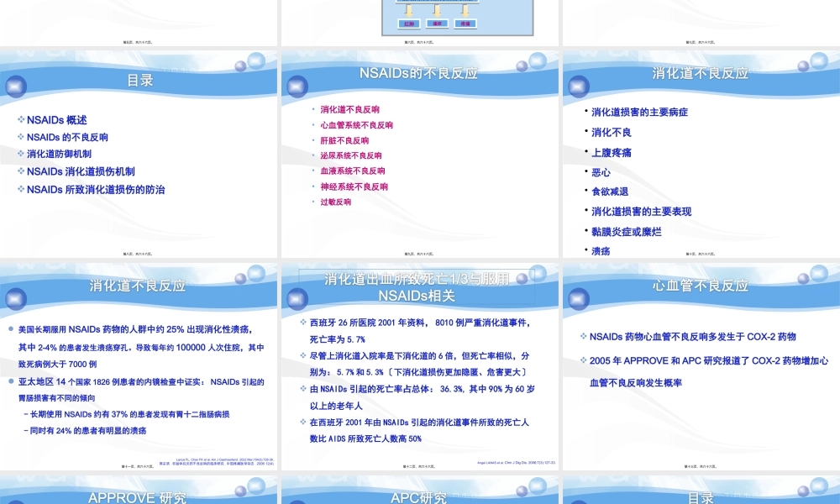The width and height of the screenshot is (840, 504).
Task: Click the 2005 年 APPROVE 和 APC bullet text
Action: [x=708, y=360]
